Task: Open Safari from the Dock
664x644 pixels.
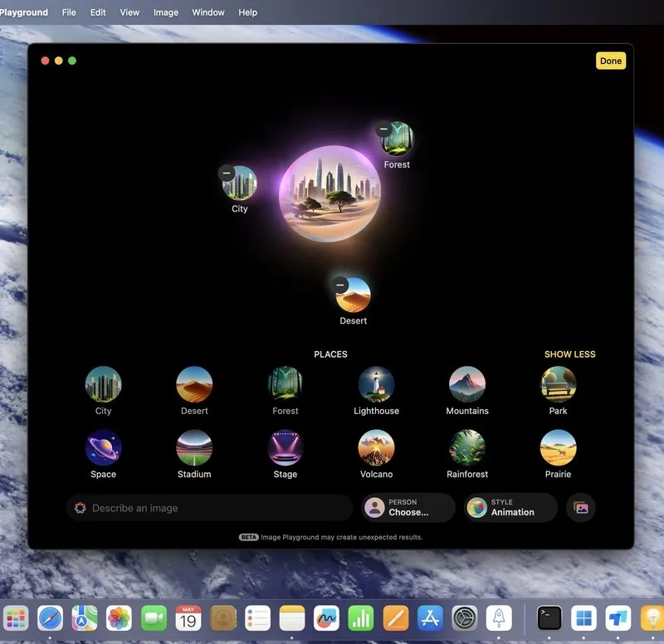Action: tap(50, 618)
